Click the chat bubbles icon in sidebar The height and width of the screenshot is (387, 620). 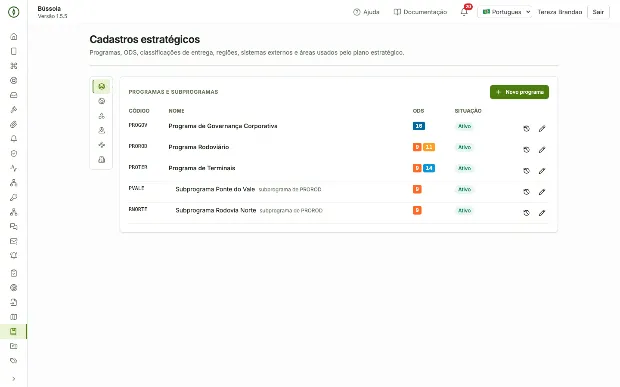click(x=13, y=227)
